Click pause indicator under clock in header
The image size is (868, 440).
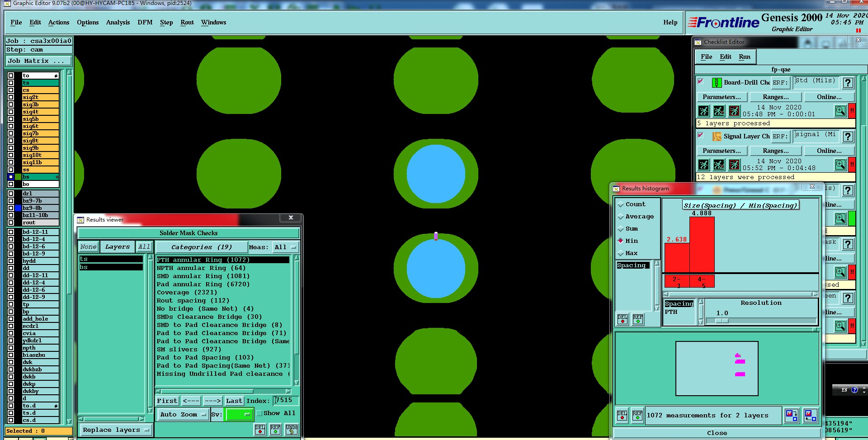(x=858, y=31)
